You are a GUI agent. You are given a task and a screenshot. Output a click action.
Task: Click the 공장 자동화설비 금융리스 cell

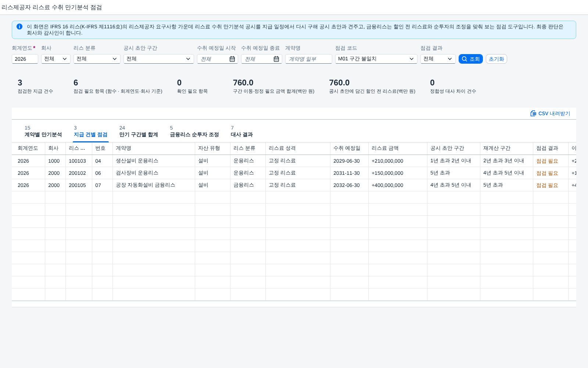(x=154, y=185)
